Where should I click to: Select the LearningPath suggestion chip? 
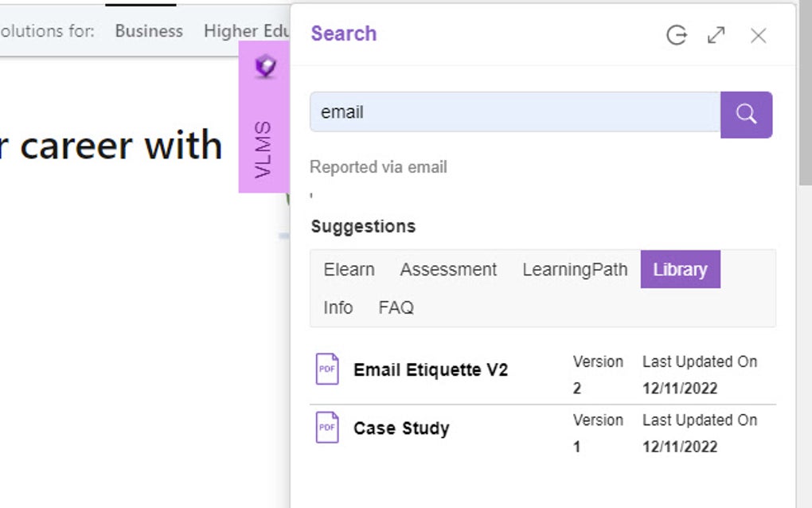coord(575,269)
